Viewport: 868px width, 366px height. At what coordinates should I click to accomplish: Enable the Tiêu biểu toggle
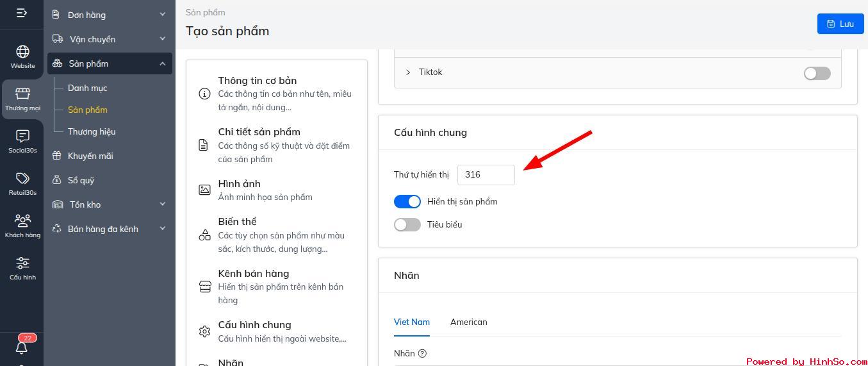(x=407, y=225)
